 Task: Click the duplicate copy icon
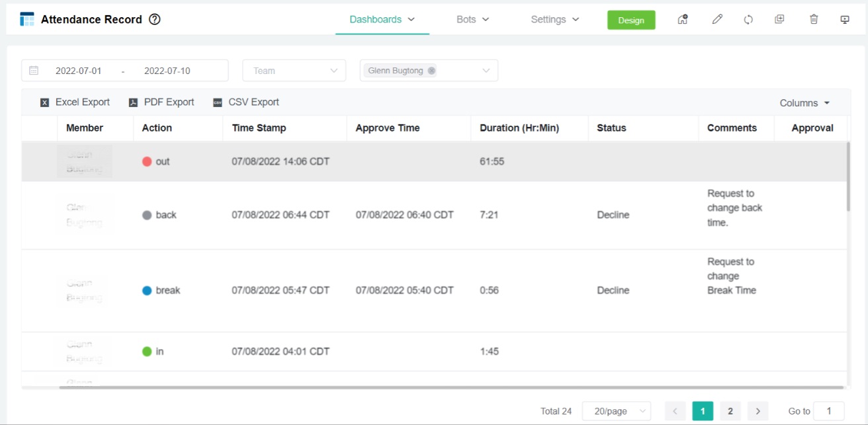point(779,20)
